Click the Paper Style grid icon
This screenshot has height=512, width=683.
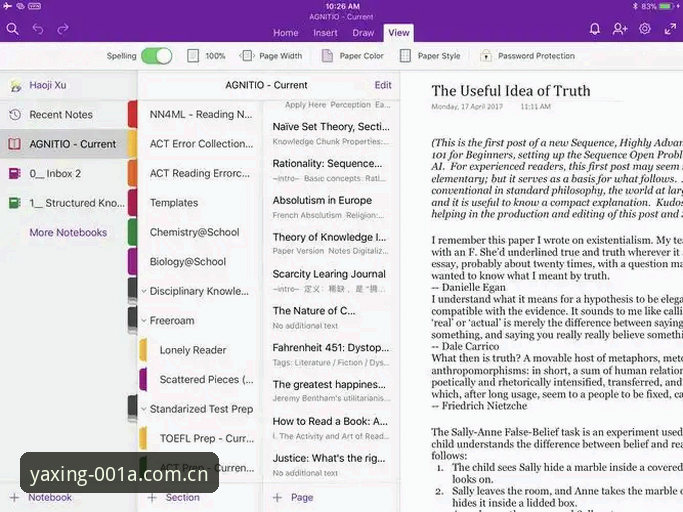405,56
